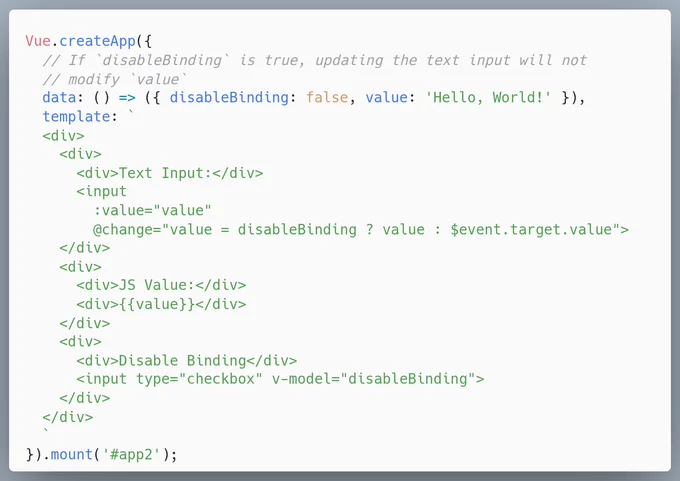Click the comment mentioning disableBinding is true

coord(314,60)
